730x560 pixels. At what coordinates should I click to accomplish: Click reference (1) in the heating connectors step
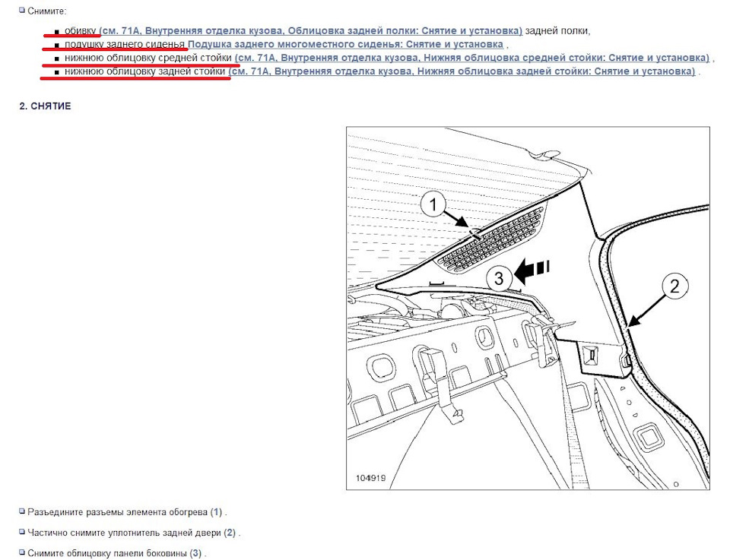click(217, 513)
